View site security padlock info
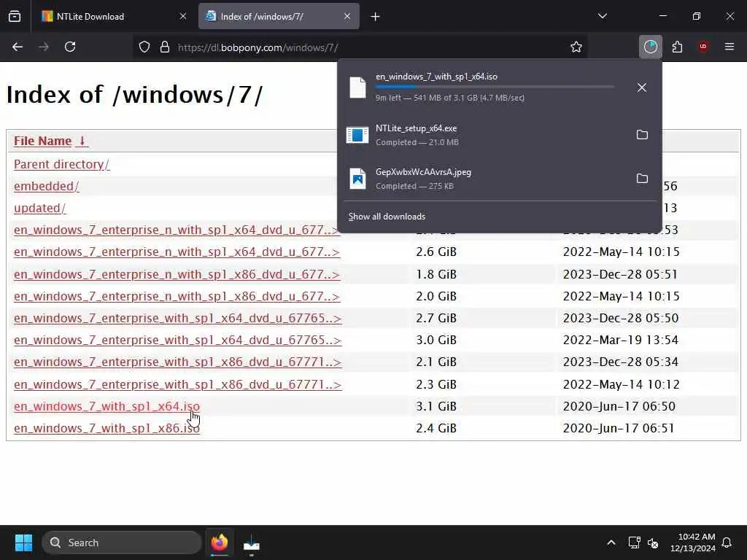The image size is (747, 560). coord(165,47)
